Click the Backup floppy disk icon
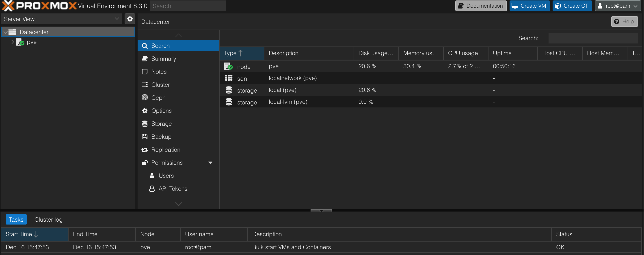 click(145, 136)
